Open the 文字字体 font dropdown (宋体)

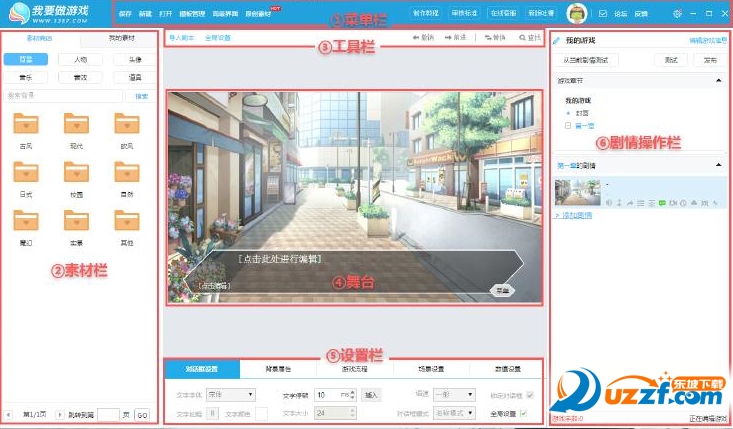click(x=231, y=395)
